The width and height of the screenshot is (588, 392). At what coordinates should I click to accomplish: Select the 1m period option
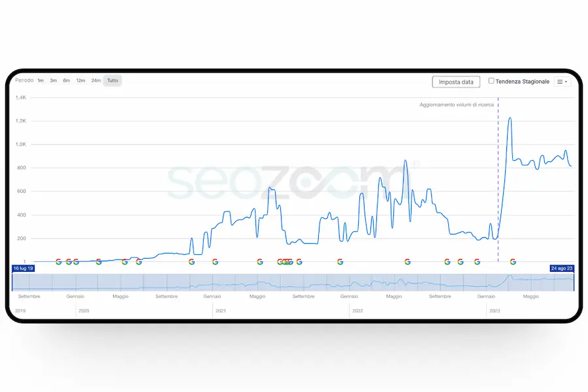pos(41,80)
